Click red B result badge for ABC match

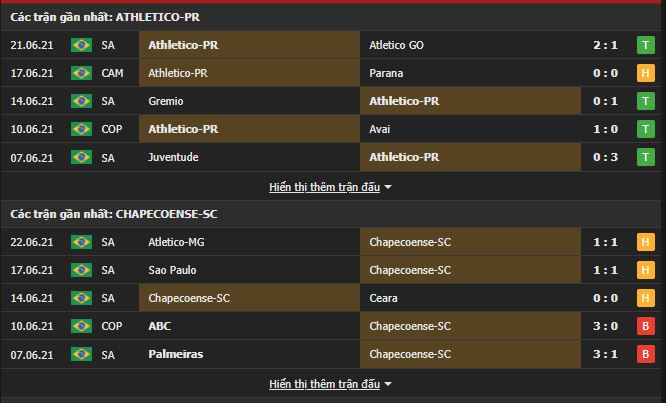[x=646, y=326]
